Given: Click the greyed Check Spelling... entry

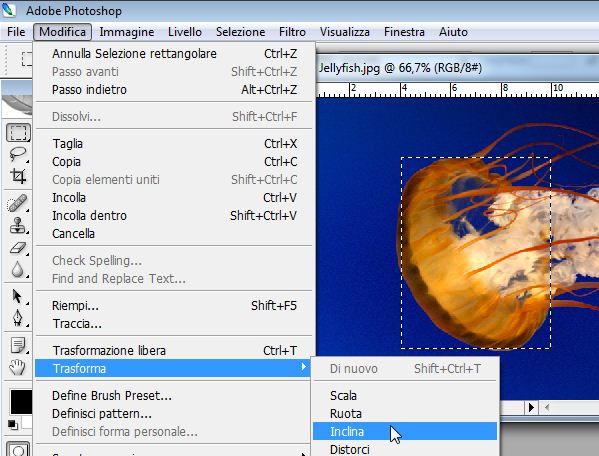Looking at the screenshot, I should [x=174, y=260].
